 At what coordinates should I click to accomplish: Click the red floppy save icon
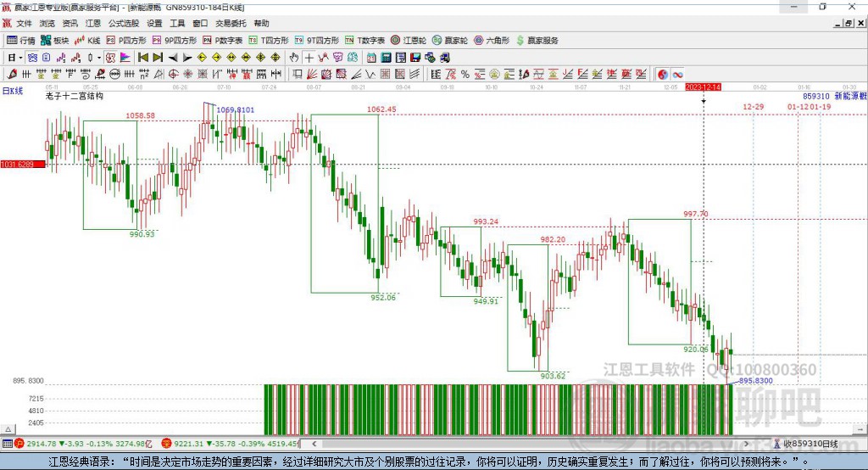tap(415, 58)
